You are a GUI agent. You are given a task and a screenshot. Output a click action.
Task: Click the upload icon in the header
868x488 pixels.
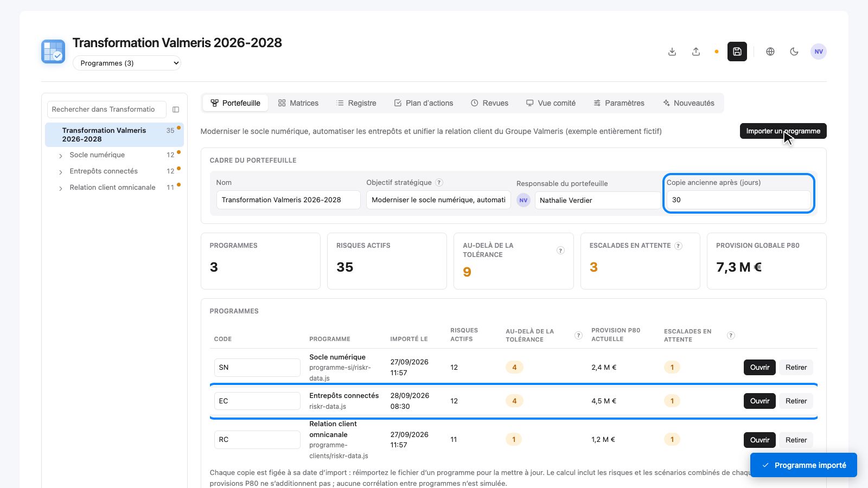click(x=696, y=52)
